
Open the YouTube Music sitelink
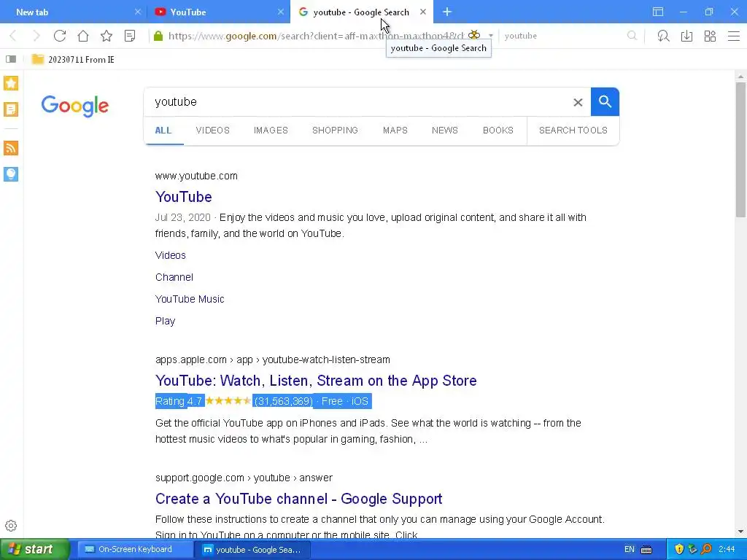tap(190, 299)
